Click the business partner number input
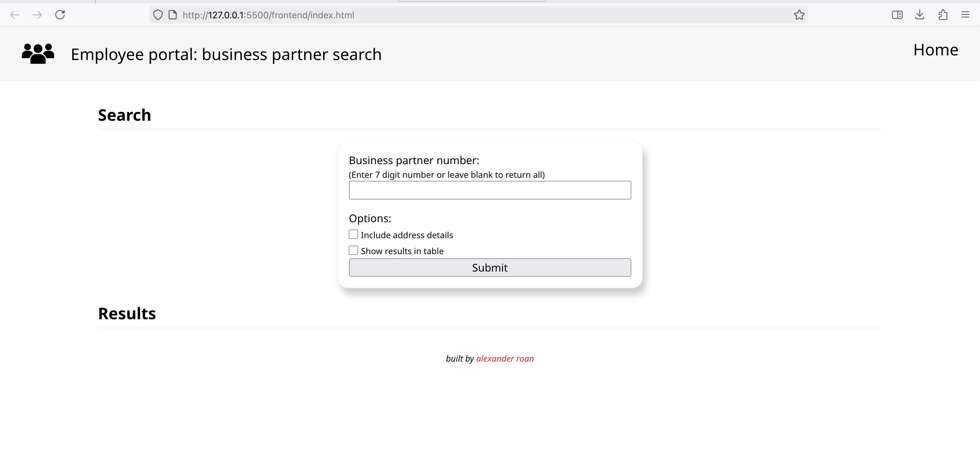The height and width of the screenshot is (449, 980). point(490,190)
